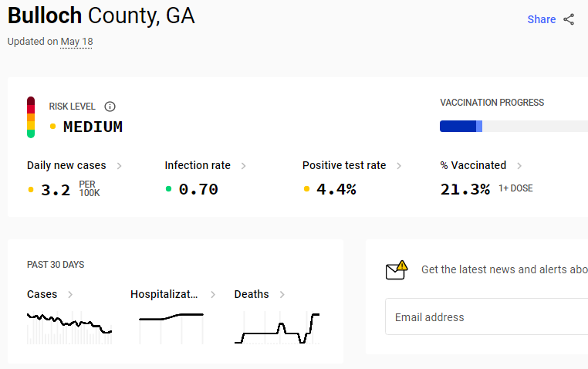Click chevron next to Deaths

coord(282,295)
